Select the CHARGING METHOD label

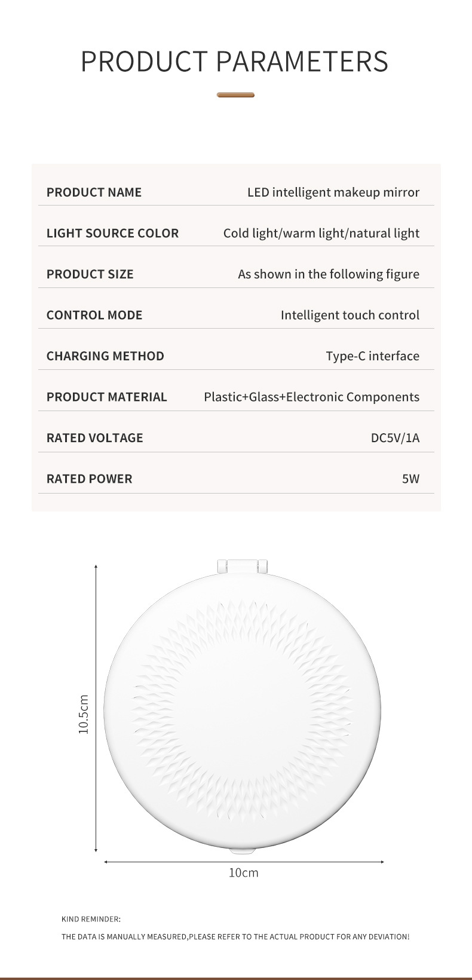[105, 356]
